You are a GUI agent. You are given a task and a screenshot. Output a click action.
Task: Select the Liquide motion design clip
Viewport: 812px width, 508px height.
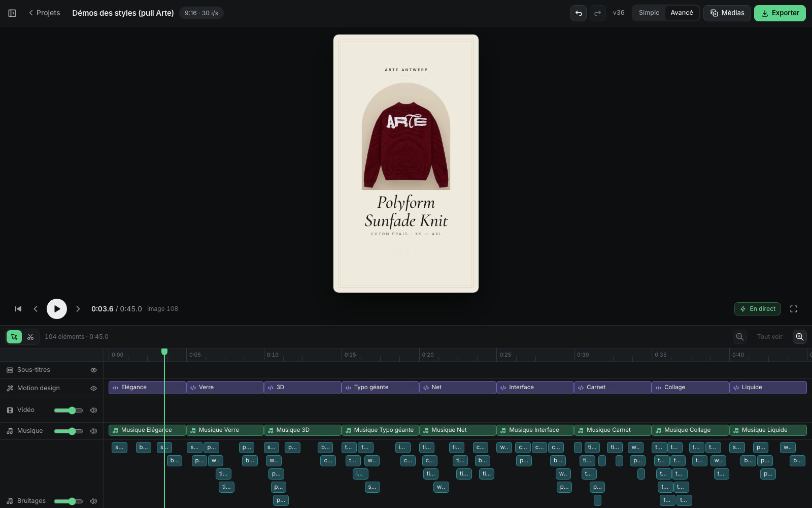(x=768, y=388)
